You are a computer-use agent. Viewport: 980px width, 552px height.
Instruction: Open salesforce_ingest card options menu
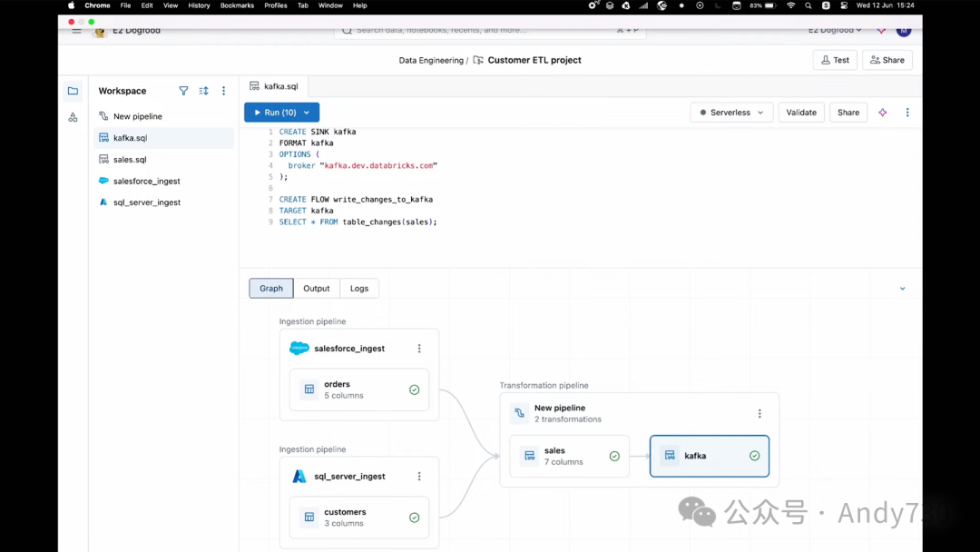click(419, 349)
